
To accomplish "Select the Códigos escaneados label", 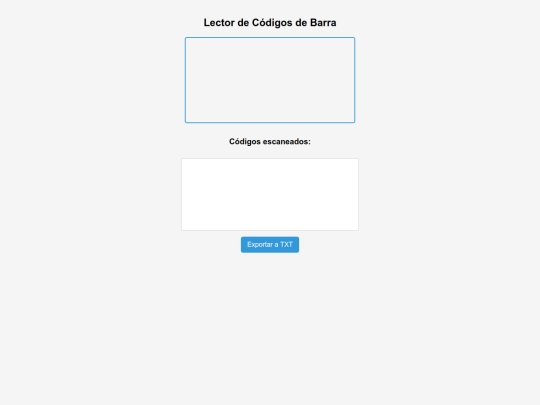I will click(x=270, y=142).
